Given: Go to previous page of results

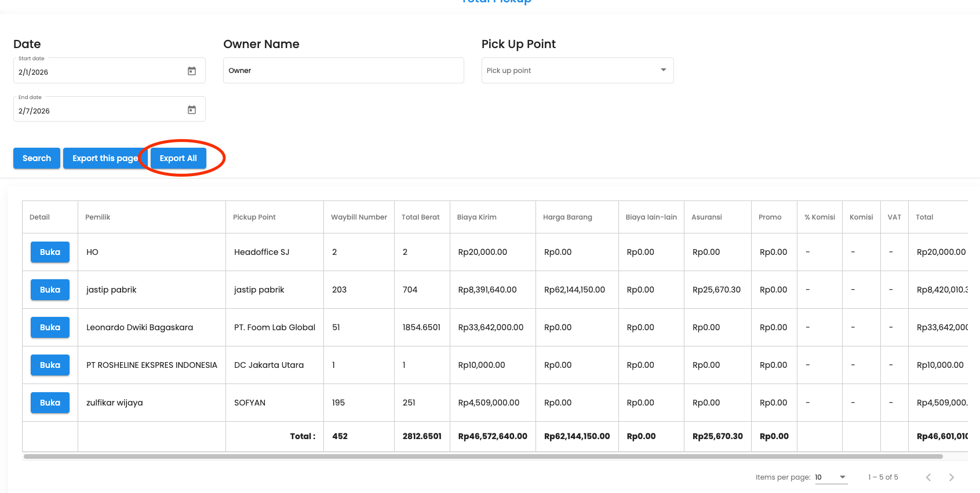Looking at the screenshot, I should [928, 477].
